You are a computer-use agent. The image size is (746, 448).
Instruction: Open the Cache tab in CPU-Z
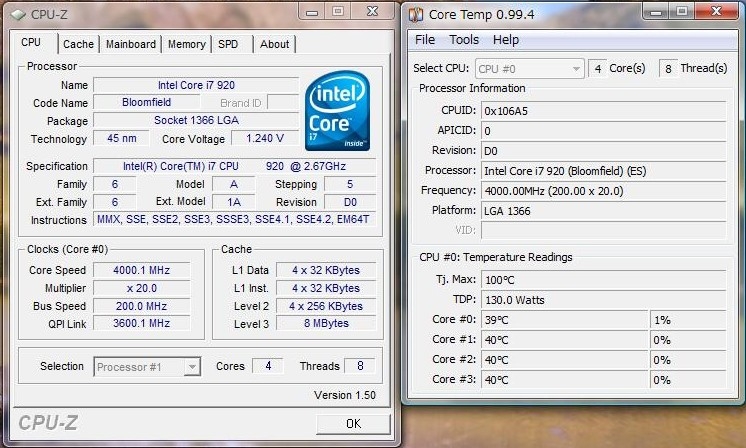pos(79,44)
